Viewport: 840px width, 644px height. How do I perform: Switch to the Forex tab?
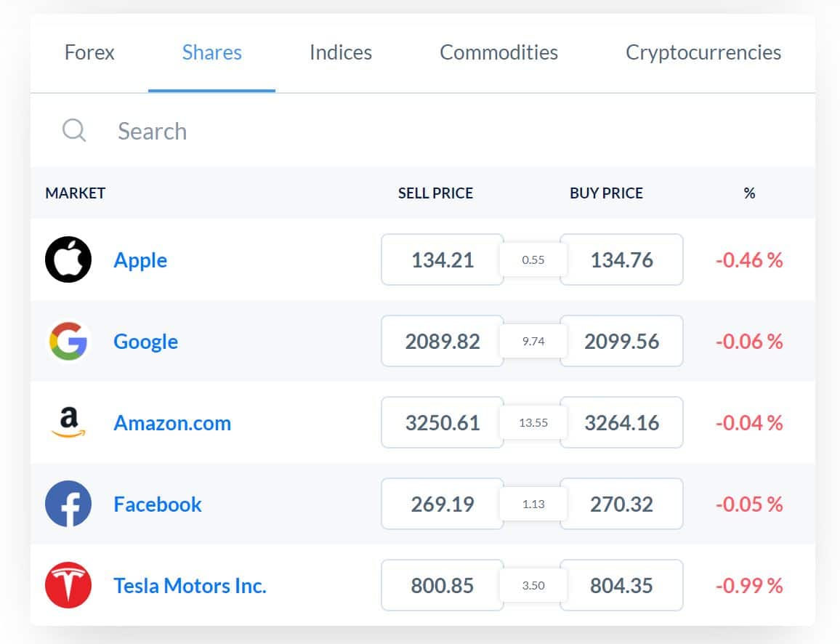click(x=89, y=52)
